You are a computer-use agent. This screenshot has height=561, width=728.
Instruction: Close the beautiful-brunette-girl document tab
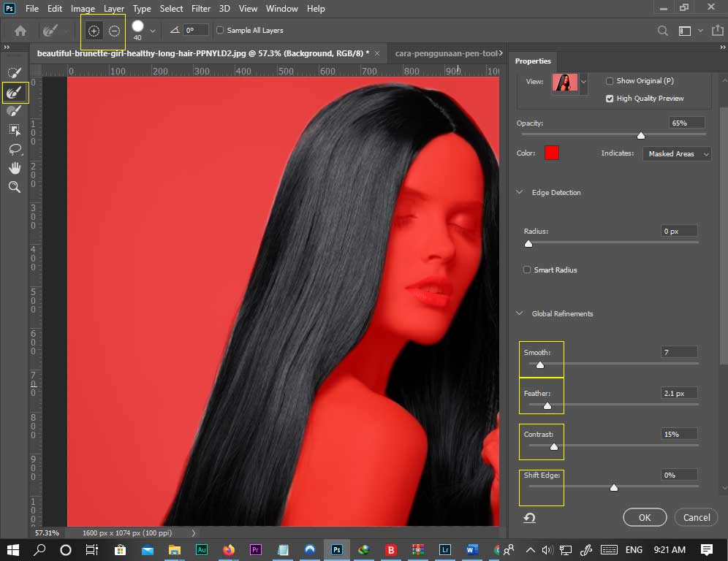377,53
